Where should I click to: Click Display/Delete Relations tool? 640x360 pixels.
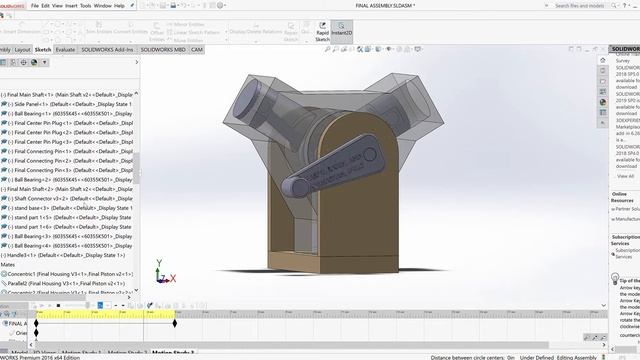(x=256, y=31)
